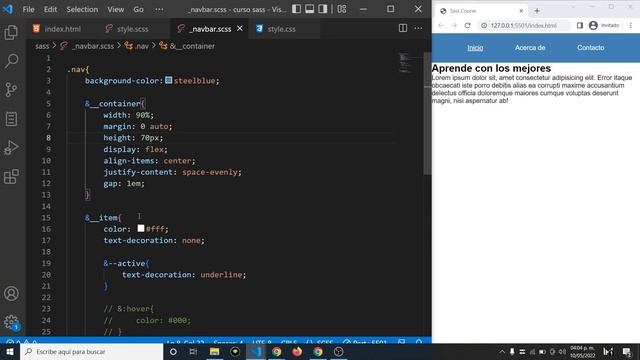Close the _navbar.scss tab
Image resolution: width=640 pixels, height=360 pixels.
tap(240, 29)
